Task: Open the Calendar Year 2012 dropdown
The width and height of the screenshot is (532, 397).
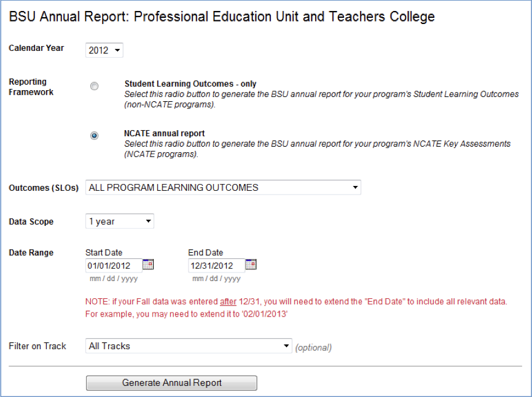Action: coord(104,50)
